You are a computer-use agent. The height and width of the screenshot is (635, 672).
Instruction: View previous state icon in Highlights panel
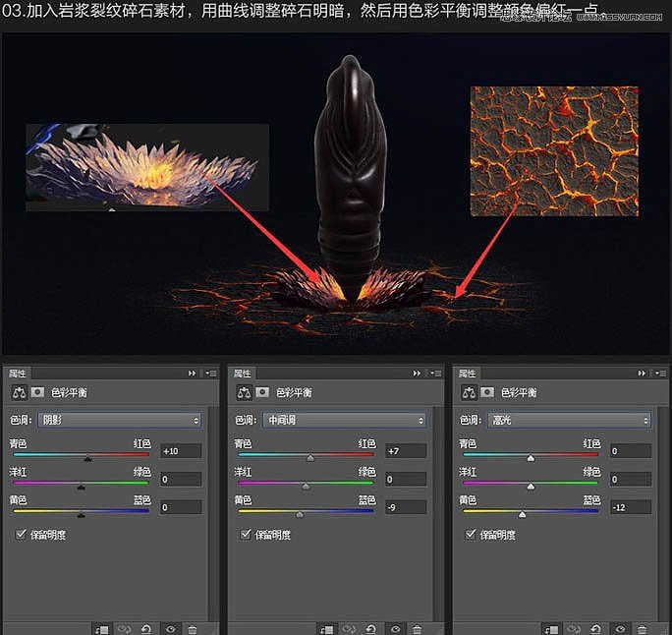[574, 629]
